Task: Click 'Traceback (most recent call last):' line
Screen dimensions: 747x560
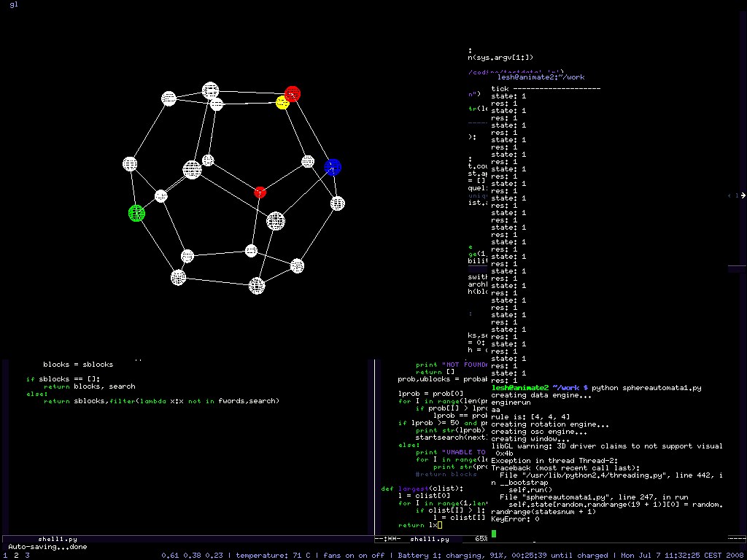Action: click(x=565, y=468)
